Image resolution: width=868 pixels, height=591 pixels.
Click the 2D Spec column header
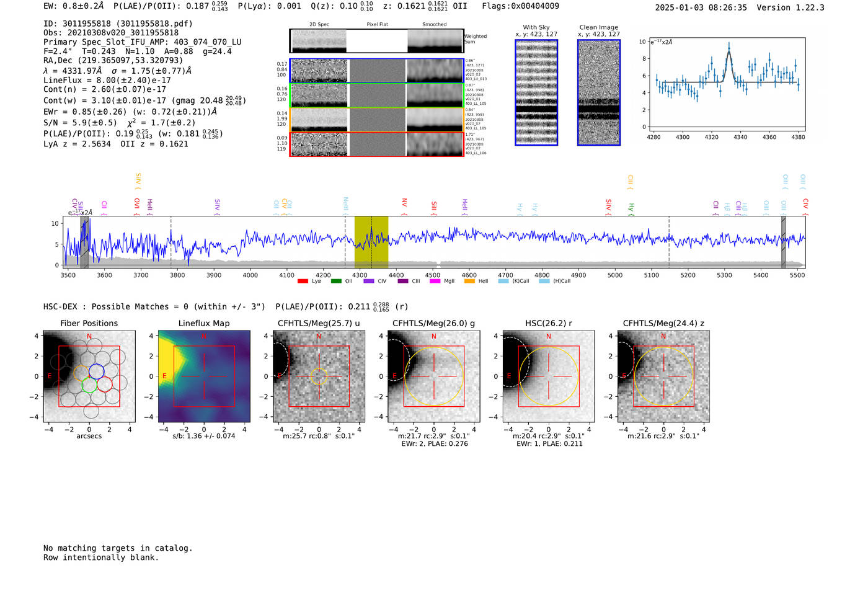pyautogui.click(x=319, y=25)
